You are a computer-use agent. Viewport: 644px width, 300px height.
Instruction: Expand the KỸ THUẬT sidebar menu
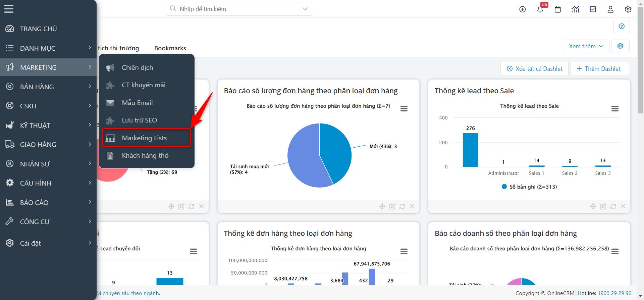click(48, 125)
